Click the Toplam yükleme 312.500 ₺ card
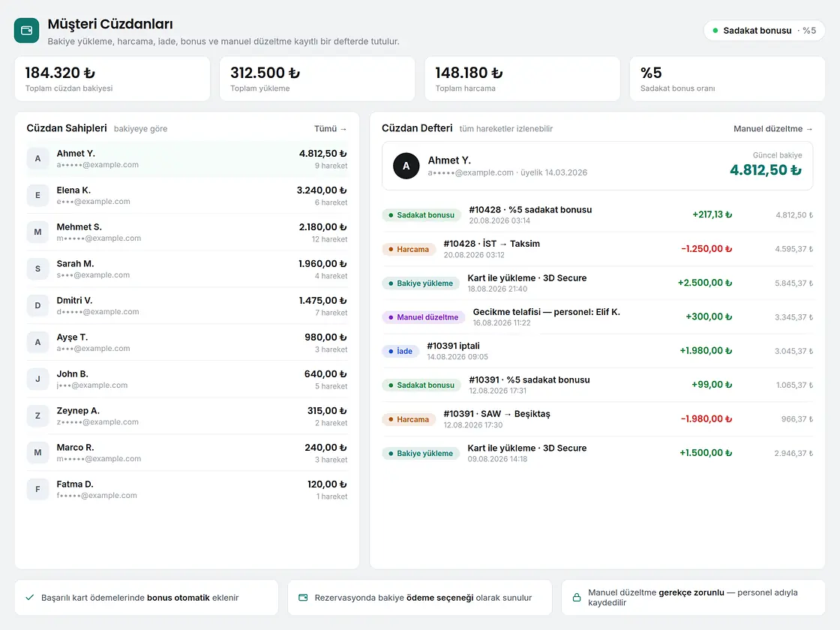Viewport: 840px width, 630px height. [x=317, y=79]
